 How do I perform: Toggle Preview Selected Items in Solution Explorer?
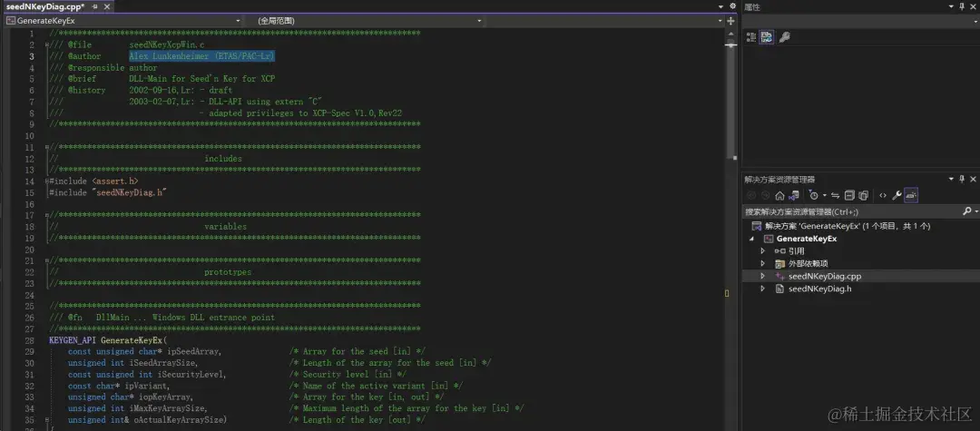pos(911,195)
